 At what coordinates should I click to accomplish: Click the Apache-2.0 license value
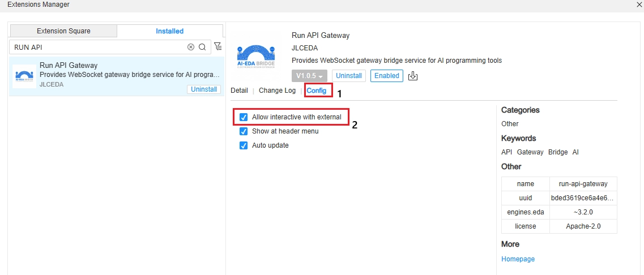(x=583, y=226)
